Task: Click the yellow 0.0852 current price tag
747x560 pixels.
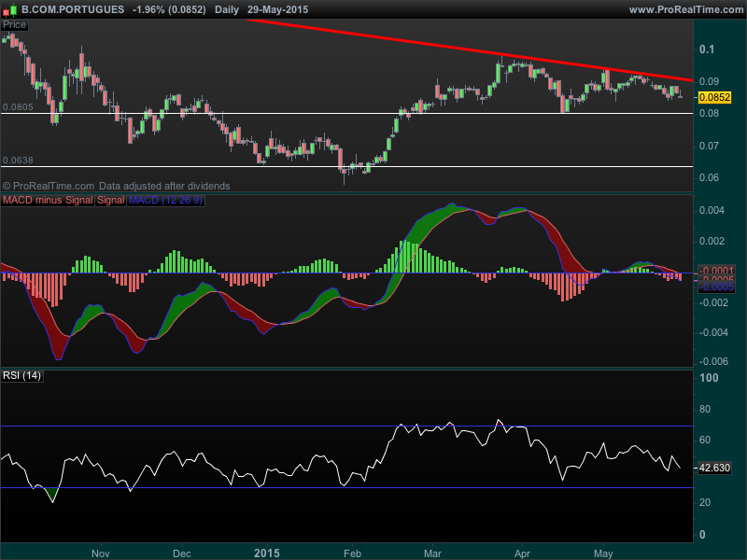Action: [714, 96]
